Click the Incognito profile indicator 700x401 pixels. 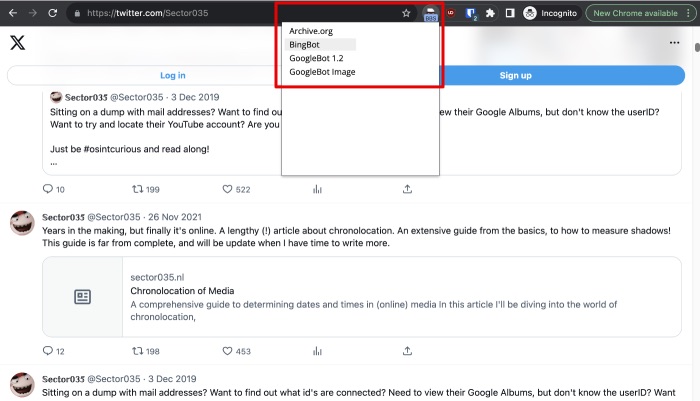(550, 13)
